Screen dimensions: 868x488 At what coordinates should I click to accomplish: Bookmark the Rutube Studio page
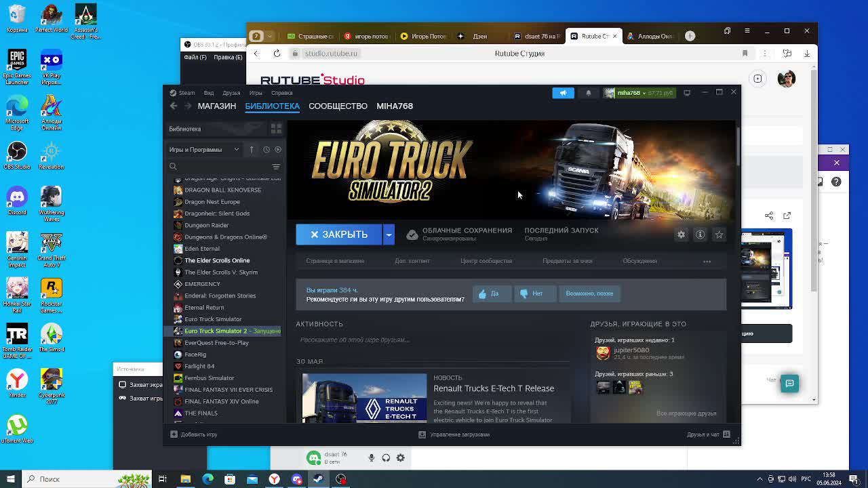click(745, 54)
